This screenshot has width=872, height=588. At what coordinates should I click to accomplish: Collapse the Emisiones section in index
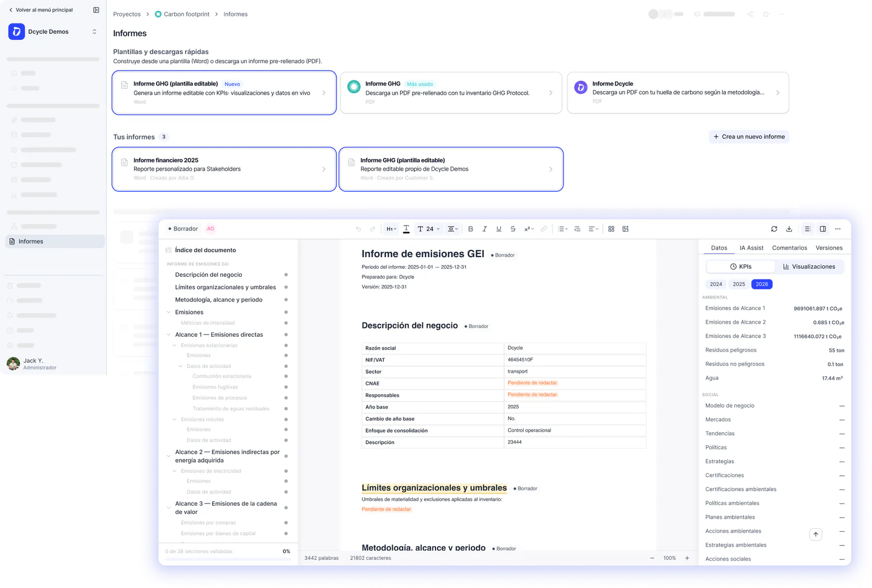click(168, 312)
